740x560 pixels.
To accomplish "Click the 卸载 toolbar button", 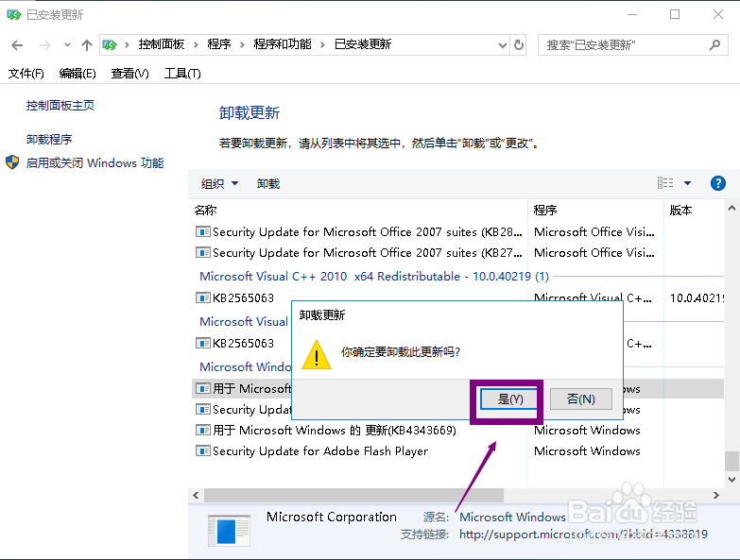I will (x=268, y=184).
